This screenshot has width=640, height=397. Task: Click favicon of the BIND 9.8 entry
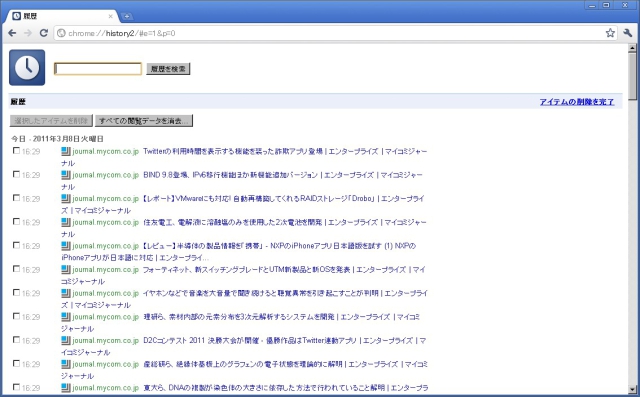pos(66,175)
